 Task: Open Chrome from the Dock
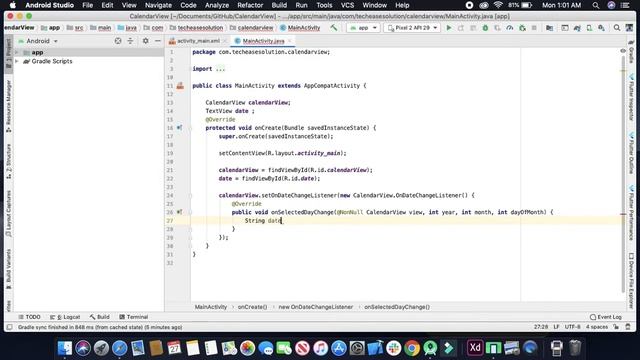click(x=412, y=348)
